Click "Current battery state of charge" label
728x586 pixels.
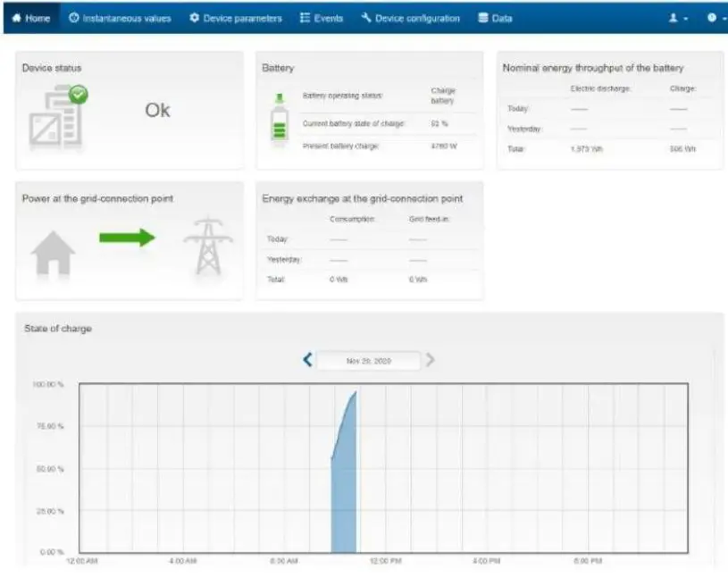point(354,123)
